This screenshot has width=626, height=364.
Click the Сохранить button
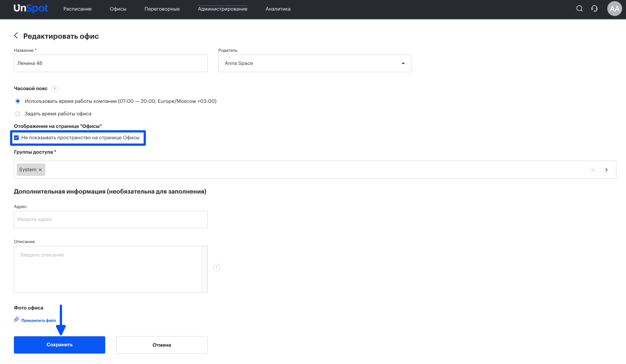[60, 345]
